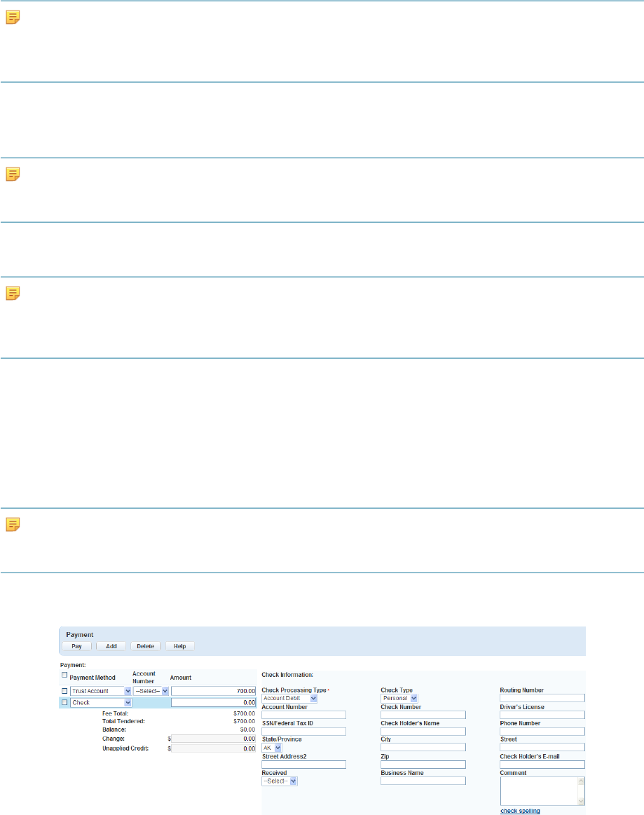Image resolution: width=644 pixels, height=815 pixels.
Task: Click the Fee Total $700.00 value
Action: point(245,713)
